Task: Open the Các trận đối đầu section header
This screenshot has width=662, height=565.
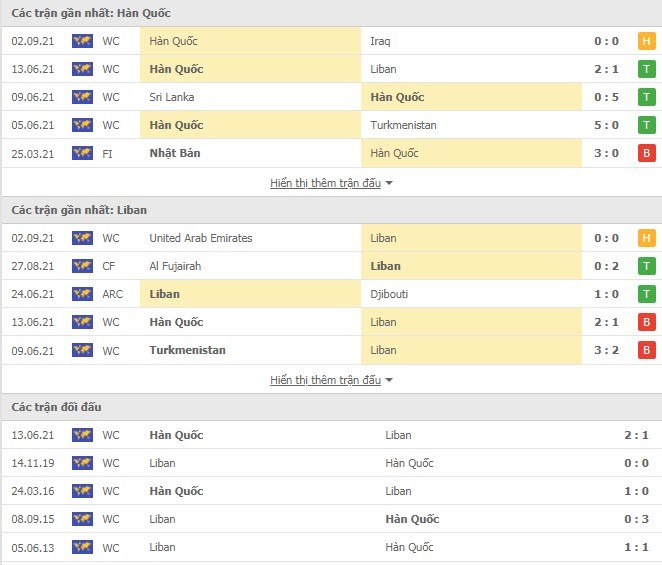Action: [x=56, y=407]
